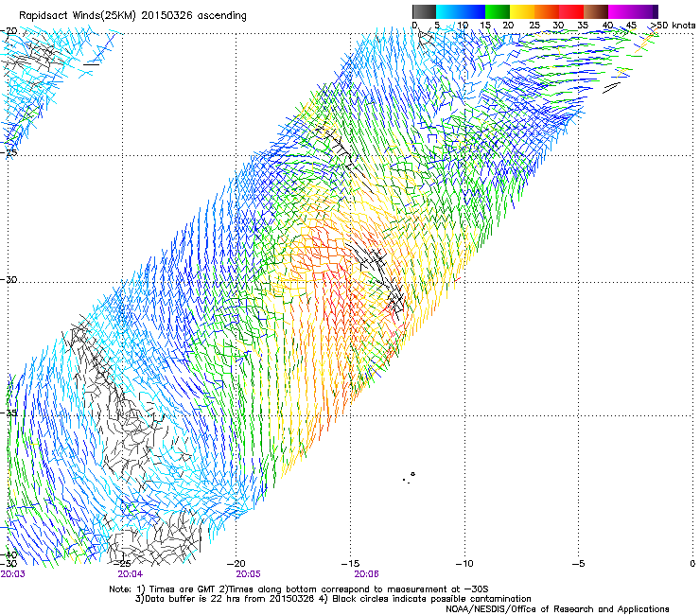Click the '-40' latitude axis label
The image size is (700, 615).
pyautogui.click(x=9, y=555)
